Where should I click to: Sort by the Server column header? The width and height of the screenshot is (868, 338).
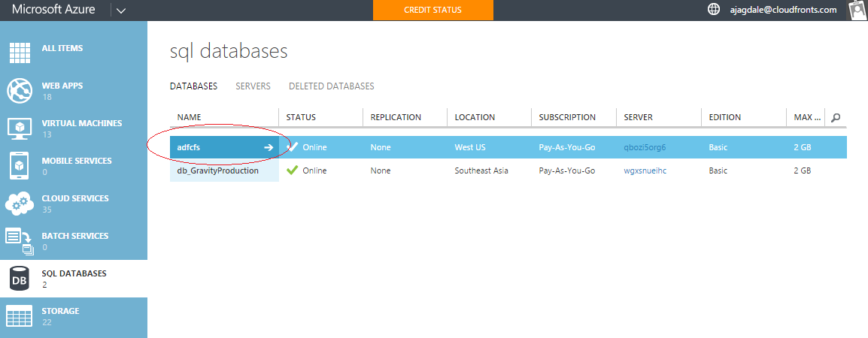(639, 117)
